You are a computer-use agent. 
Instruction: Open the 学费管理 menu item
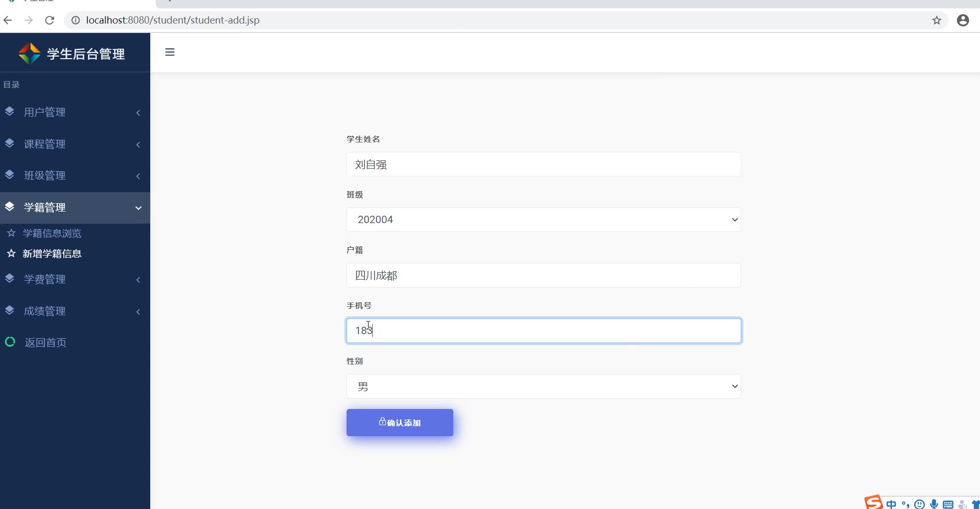click(75, 279)
